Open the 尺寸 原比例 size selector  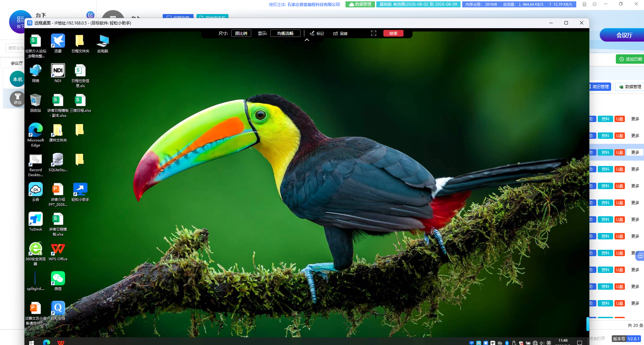[241, 33]
